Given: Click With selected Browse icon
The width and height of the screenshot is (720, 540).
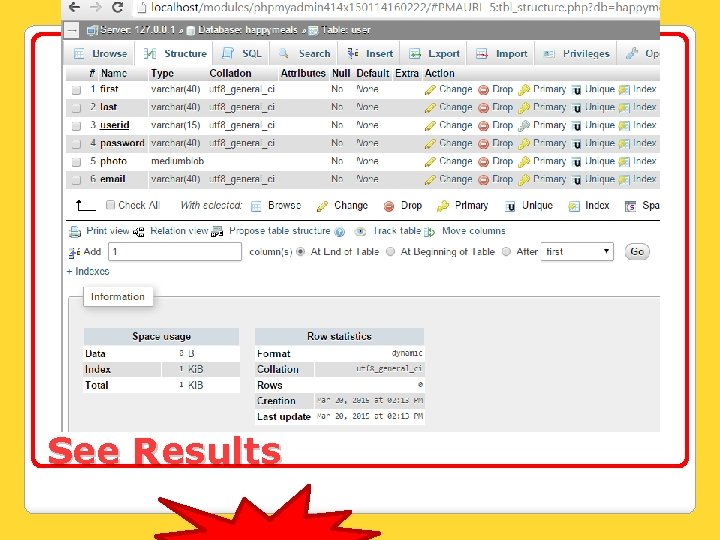Looking at the screenshot, I should (x=256, y=207).
